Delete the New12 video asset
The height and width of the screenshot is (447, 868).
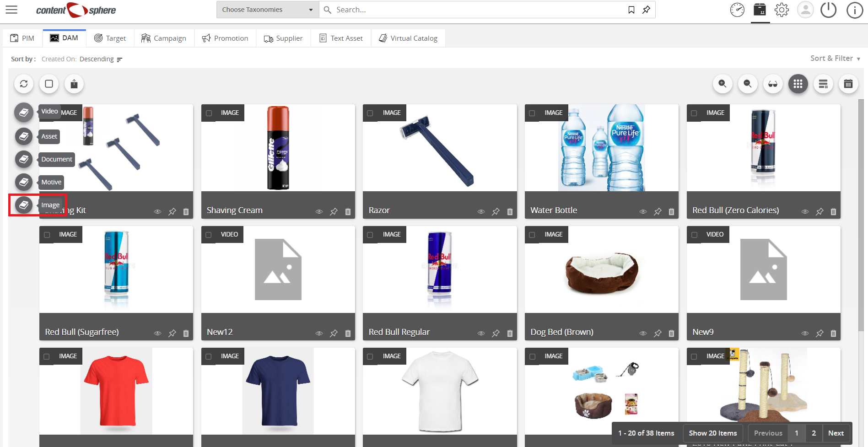[x=348, y=333]
